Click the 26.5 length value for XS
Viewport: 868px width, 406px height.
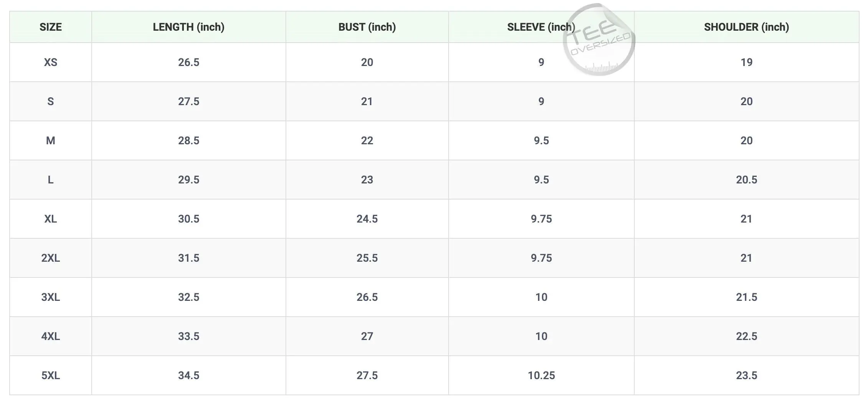[188, 62]
